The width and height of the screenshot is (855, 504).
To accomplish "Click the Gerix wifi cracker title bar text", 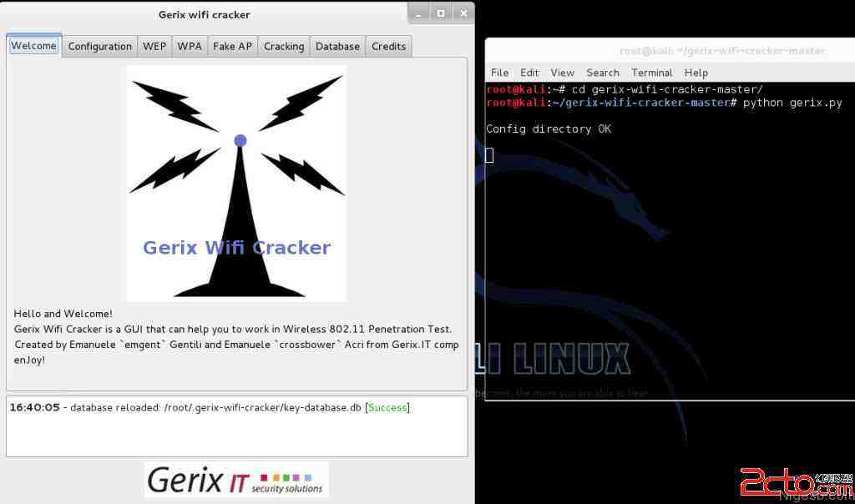I will 205,15.
